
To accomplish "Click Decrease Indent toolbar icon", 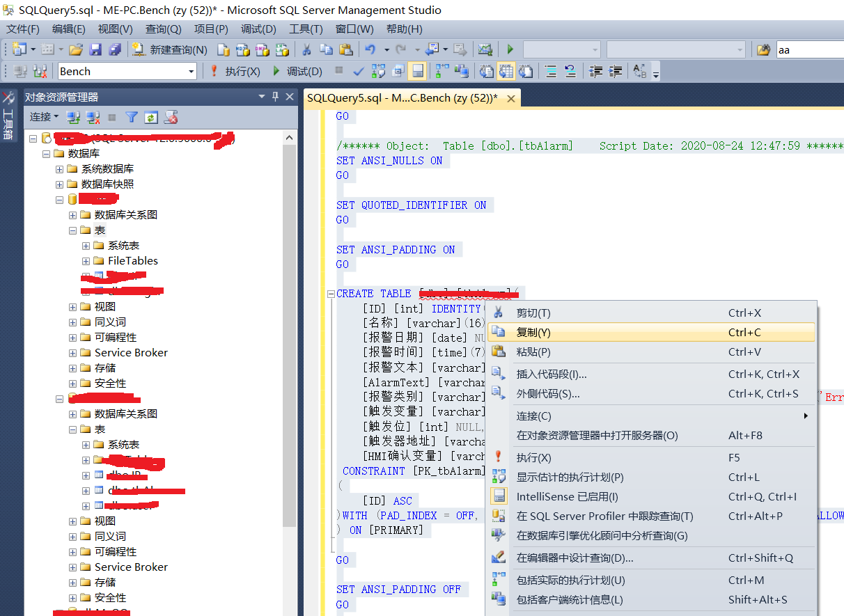I will [x=596, y=71].
